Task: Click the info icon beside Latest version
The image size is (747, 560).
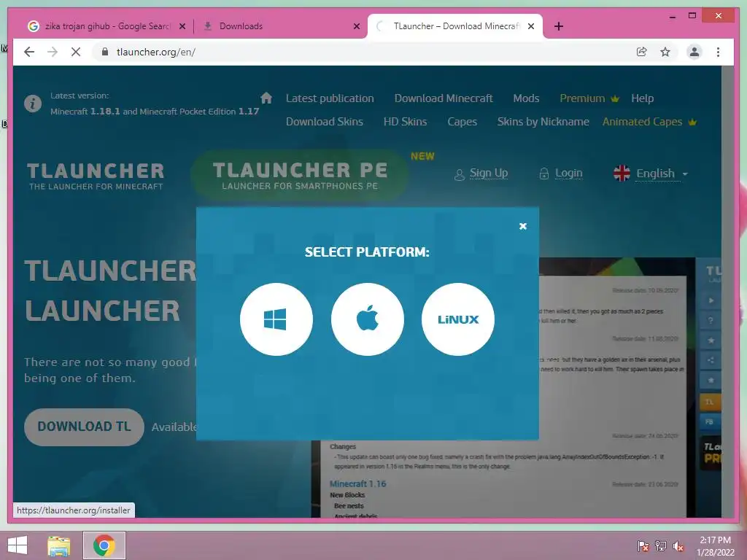Action: tap(33, 104)
